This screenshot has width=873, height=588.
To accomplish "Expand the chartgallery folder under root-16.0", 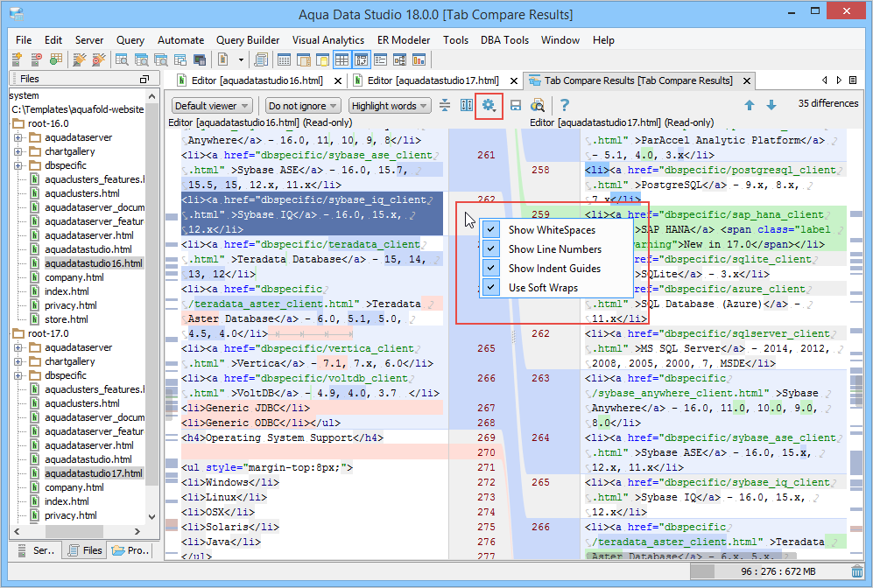I will point(18,151).
